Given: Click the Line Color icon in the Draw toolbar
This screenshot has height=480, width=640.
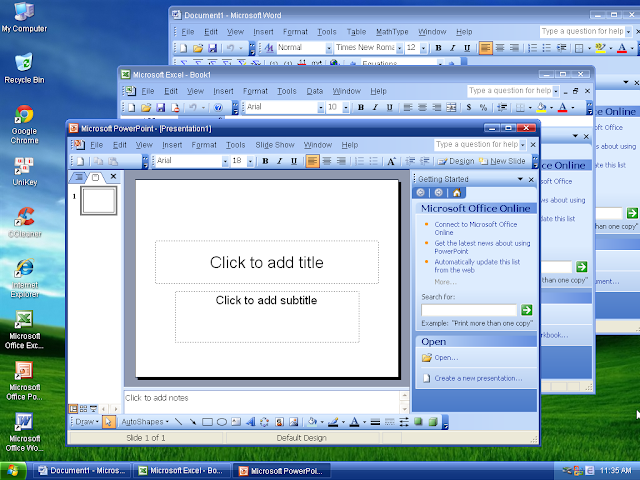Looking at the screenshot, I should pyautogui.click(x=333, y=422).
